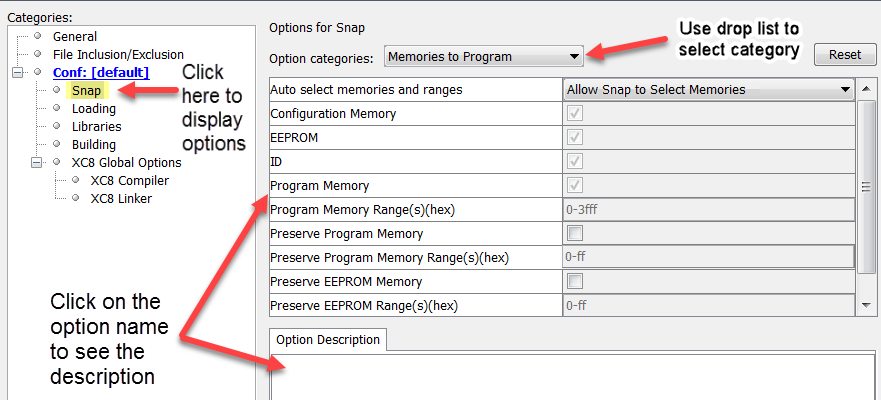881x400 pixels.
Task: Collapse the Conf: [default] tree node
Action: [x=18, y=73]
